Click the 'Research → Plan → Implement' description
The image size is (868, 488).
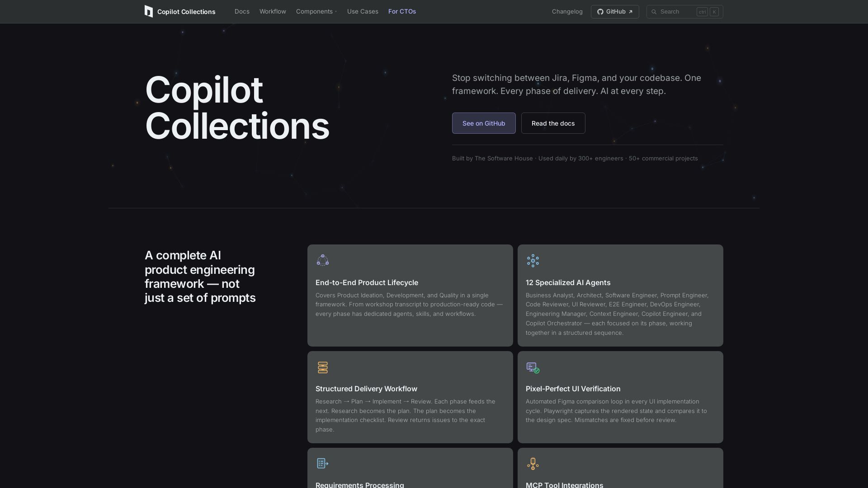click(x=406, y=415)
